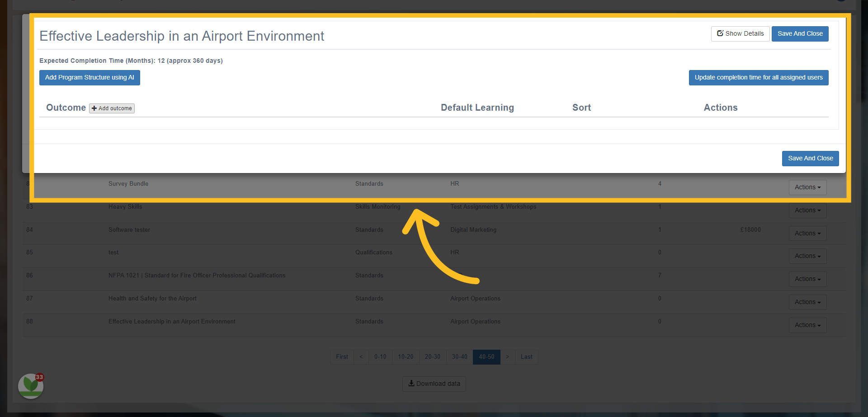
Task: Select the 0-10 page range
Action: coord(380,357)
